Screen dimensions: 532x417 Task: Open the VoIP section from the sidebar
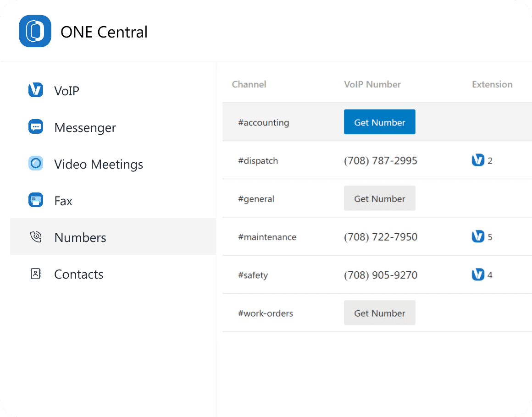click(x=66, y=90)
